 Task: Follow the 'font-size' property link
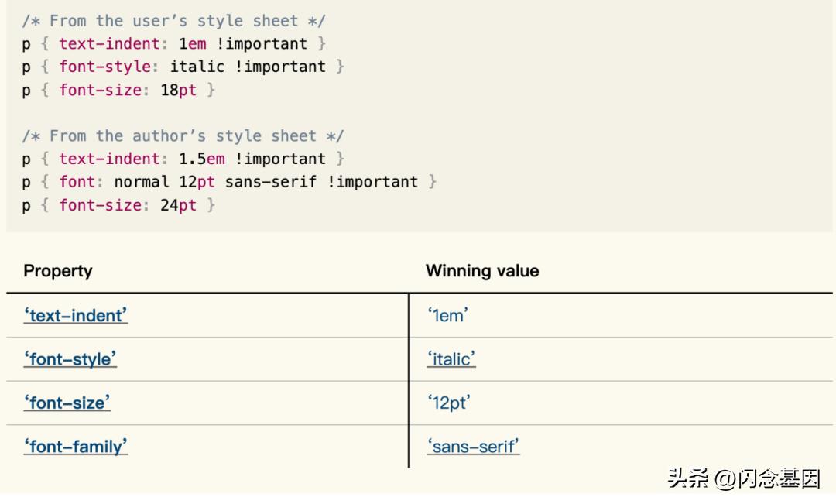pos(67,403)
